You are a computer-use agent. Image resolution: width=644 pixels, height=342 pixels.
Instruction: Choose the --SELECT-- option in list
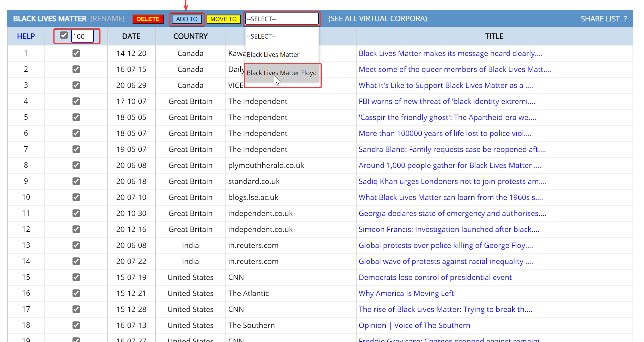(282, 36)
